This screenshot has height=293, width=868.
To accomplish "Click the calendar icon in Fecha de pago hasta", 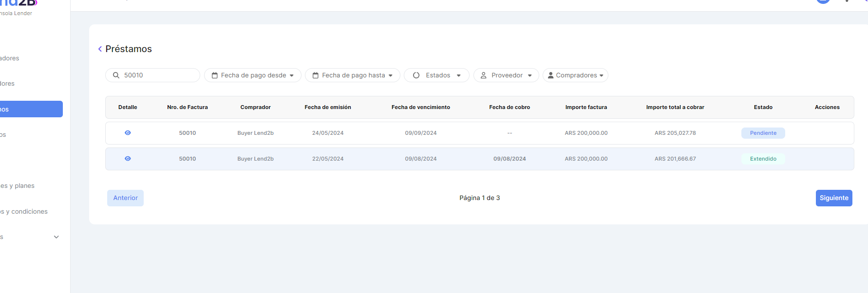I will click(x=315, y=75).
